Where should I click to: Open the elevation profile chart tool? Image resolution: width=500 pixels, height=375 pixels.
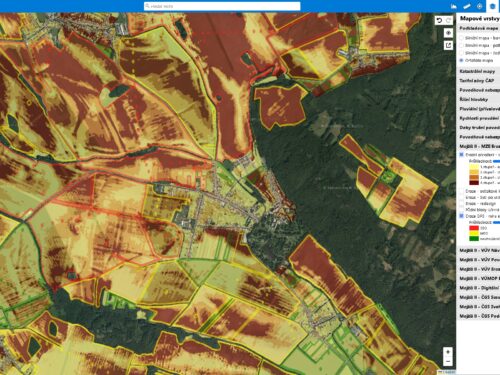pyautogui.click(x=454, y=6)
